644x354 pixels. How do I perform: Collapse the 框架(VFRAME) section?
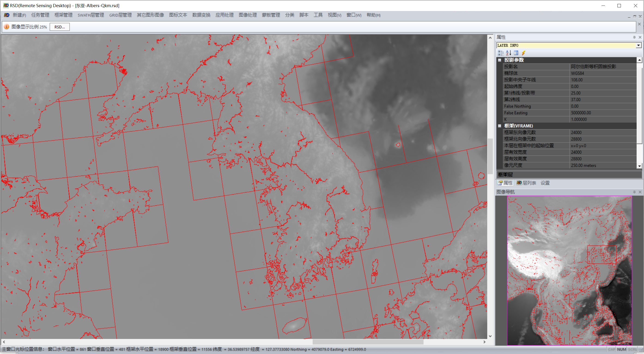[499, 126]
